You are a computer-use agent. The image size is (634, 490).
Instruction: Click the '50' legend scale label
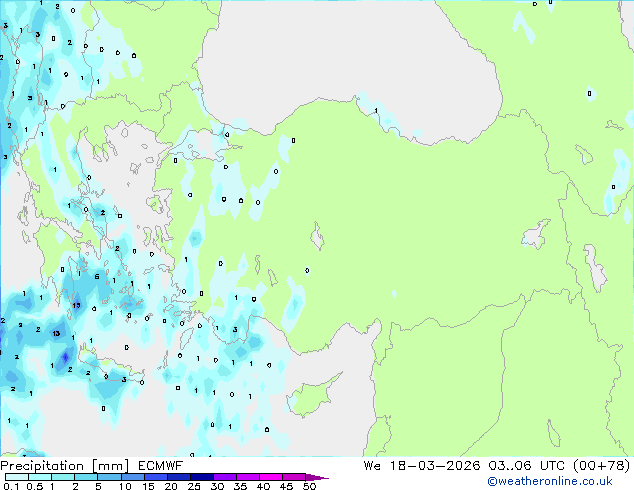(310, 486)
